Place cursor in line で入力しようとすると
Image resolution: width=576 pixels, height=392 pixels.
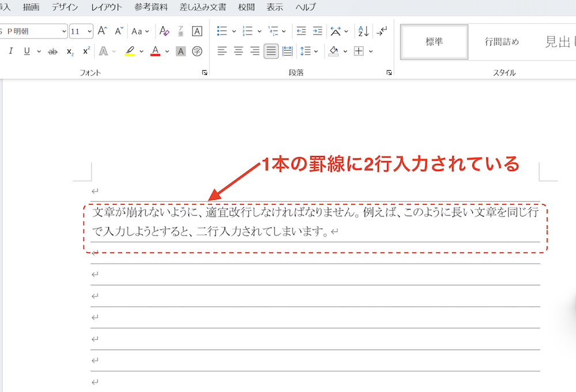[210, 231]
